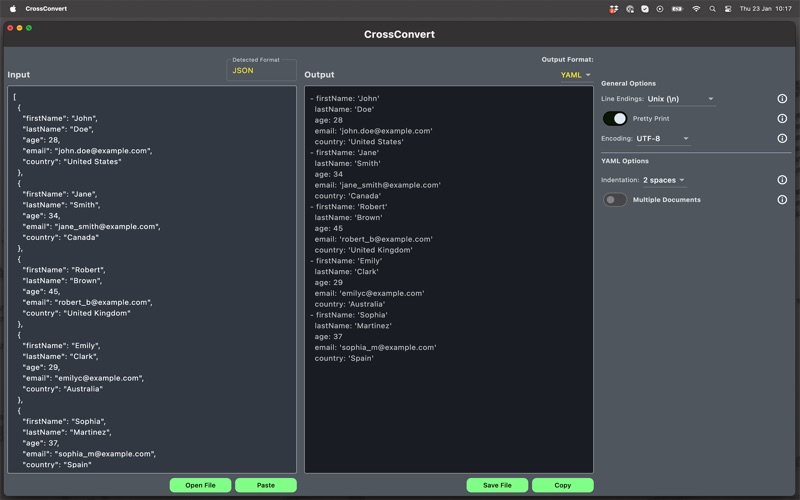Click output line country: 'Australia'

pos(350,304)
